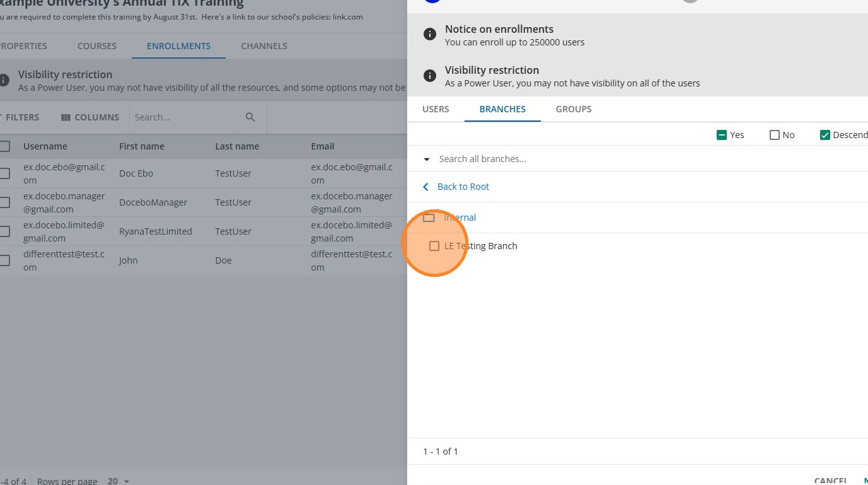Select the DoceboManager row checkbox
The image size is (868, 485).
click(5, 202)
